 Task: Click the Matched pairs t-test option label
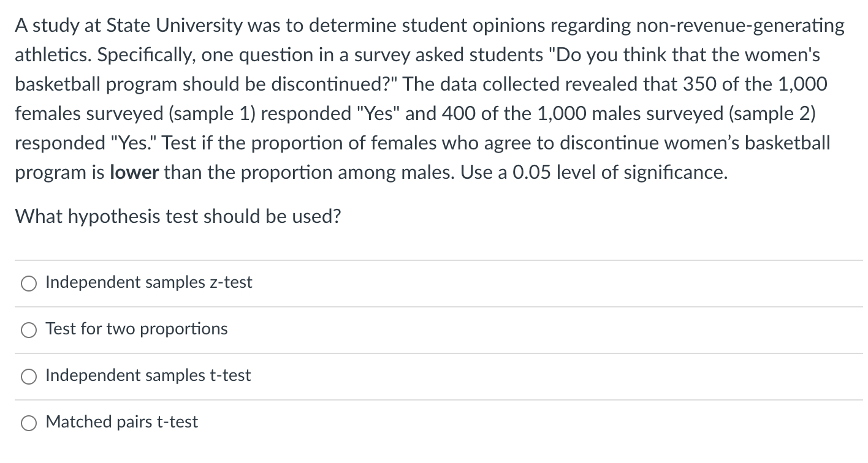pyautogui.click(x=121, y=423)
